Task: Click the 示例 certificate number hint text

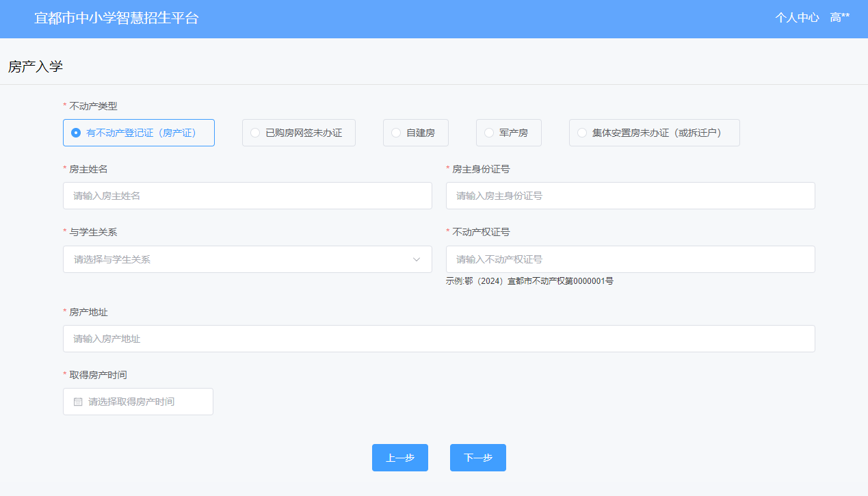Action: [529, 281]
